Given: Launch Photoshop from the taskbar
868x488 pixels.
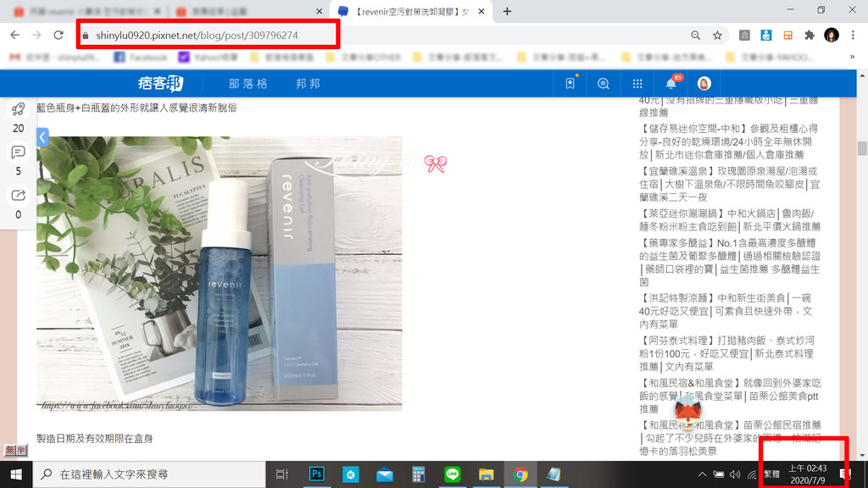Looking at the screenshot, I should point(316,474).
